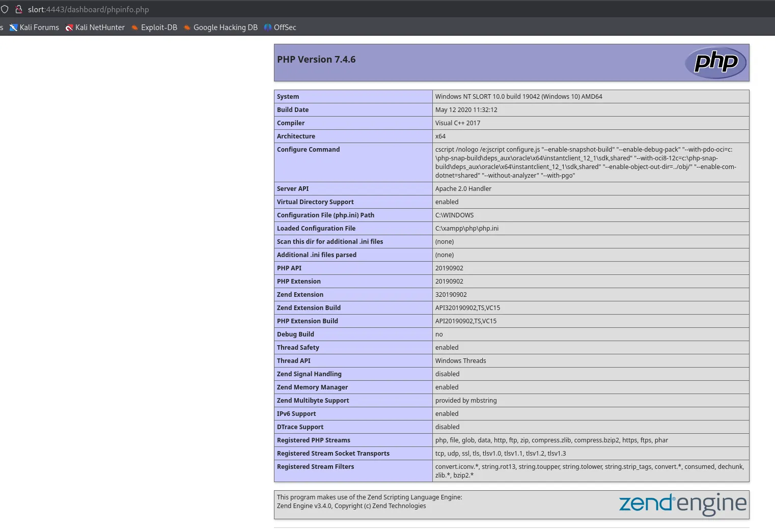Screen dimensions: 775x532
Task: Click the Compiler label
Action: 291,123
